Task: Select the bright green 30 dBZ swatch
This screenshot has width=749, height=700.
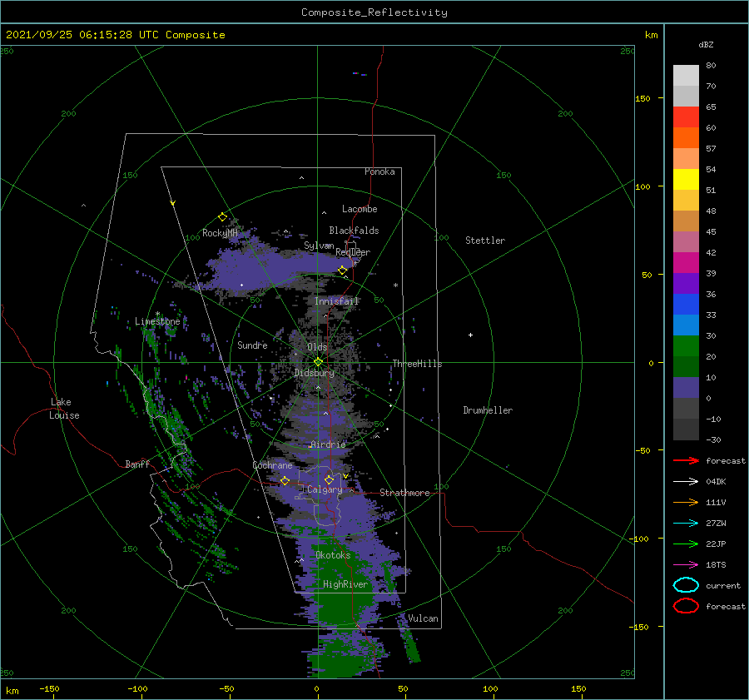Action: click(x=686, y=345)
